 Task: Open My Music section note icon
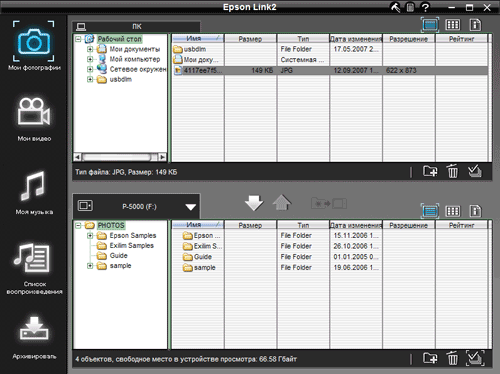click(32, 186)
